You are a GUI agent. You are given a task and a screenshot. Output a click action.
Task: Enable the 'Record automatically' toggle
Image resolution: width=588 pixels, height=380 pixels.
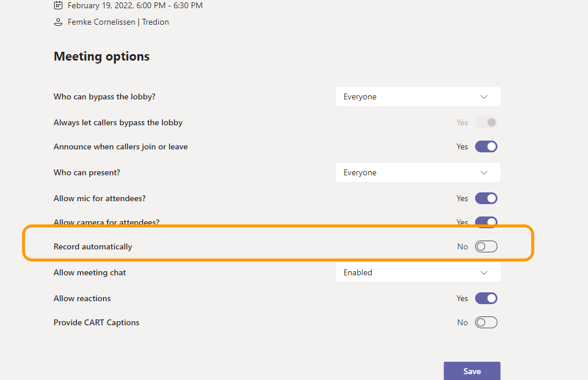click(x=486, y=246)
